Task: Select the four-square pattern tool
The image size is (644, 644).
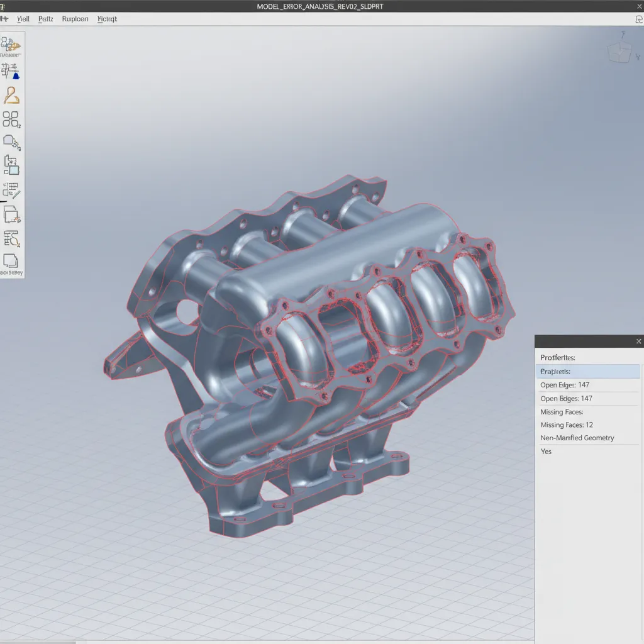Action: (x=11, y=119)
